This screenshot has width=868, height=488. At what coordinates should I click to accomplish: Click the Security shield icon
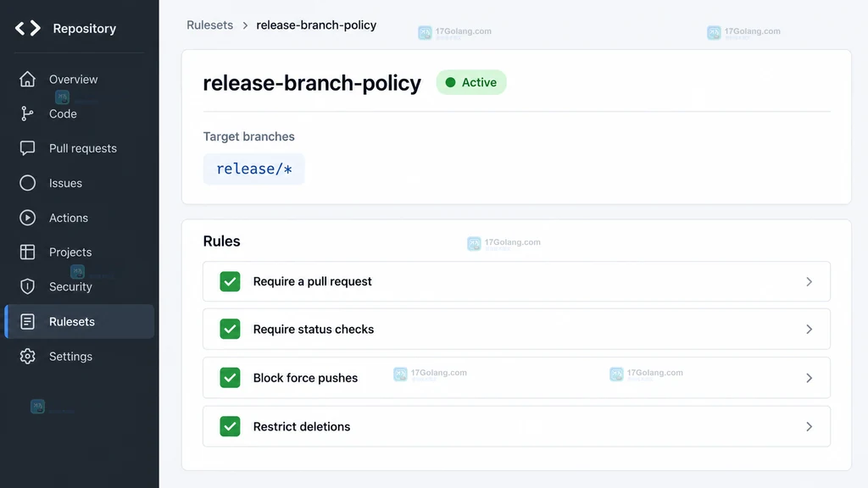27,286
